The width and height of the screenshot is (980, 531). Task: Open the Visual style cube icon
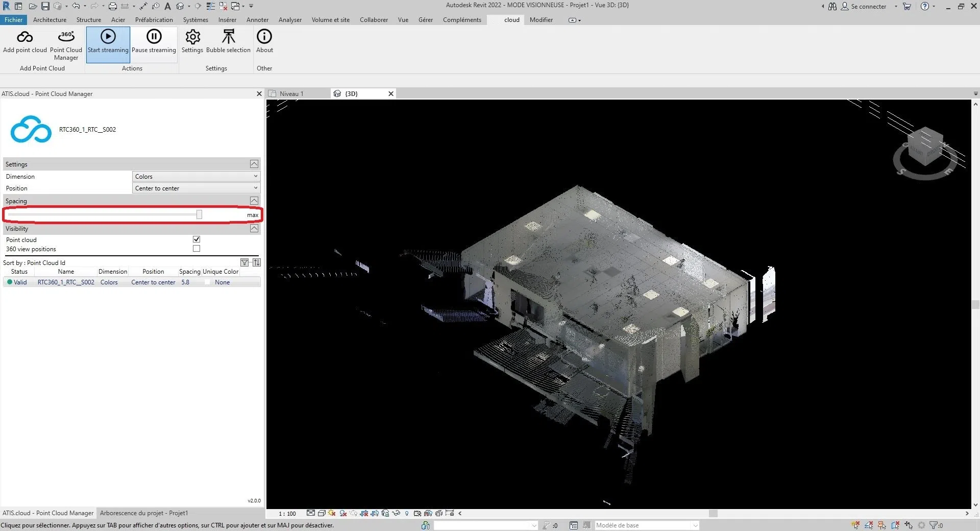[322, 513]
